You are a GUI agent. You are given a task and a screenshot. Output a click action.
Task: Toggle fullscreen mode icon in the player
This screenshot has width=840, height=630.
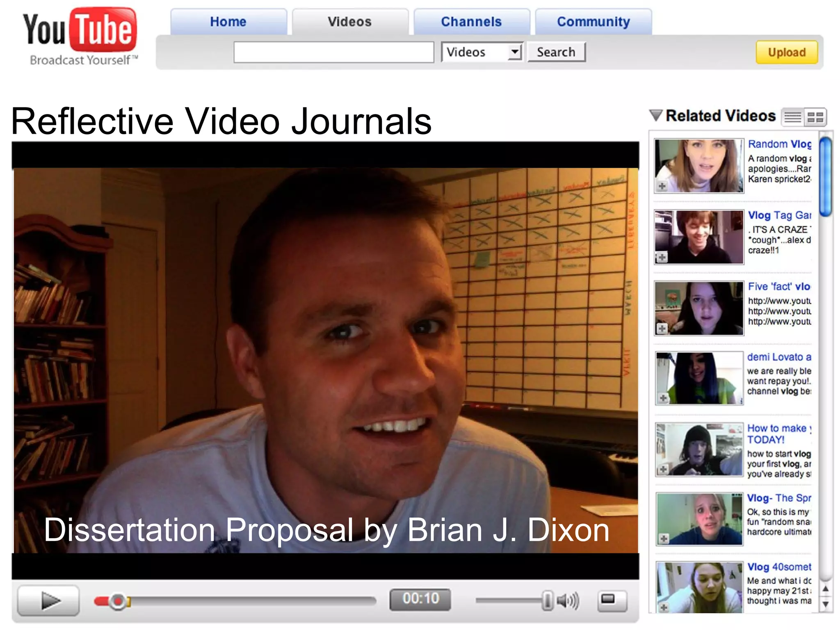coord(612,600)
